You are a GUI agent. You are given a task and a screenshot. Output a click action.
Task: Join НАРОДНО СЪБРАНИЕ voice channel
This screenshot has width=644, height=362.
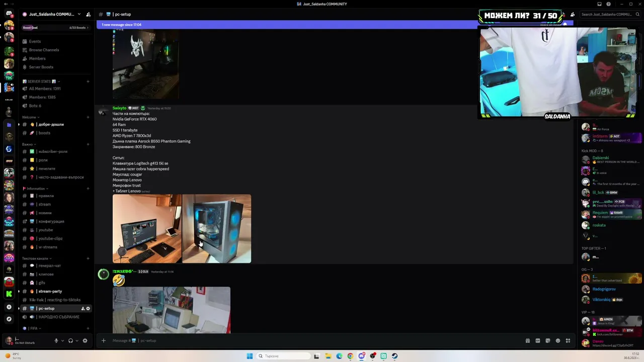[56, 317]
